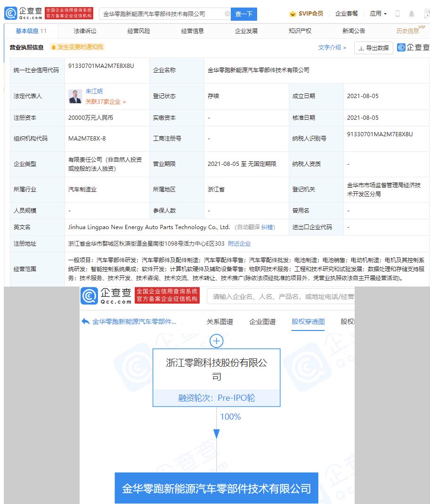Image resolution: width=430 pixels, height=504 pixels.
Task: Click the registered address text 浙江省金华市婺城区
Action: [x=146, y=244]
